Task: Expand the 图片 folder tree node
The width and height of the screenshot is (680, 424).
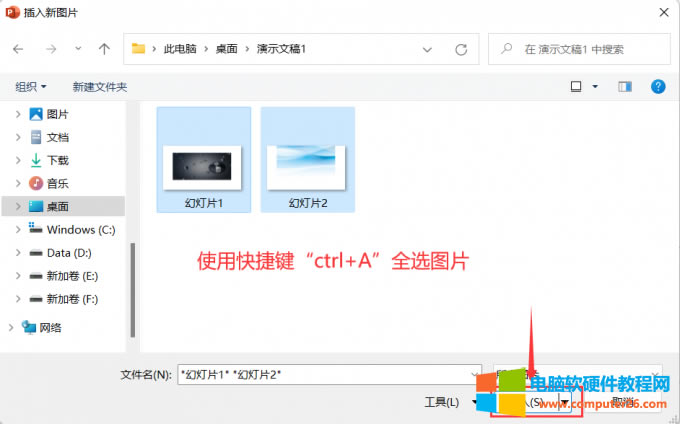Action: tap(17, 114)
